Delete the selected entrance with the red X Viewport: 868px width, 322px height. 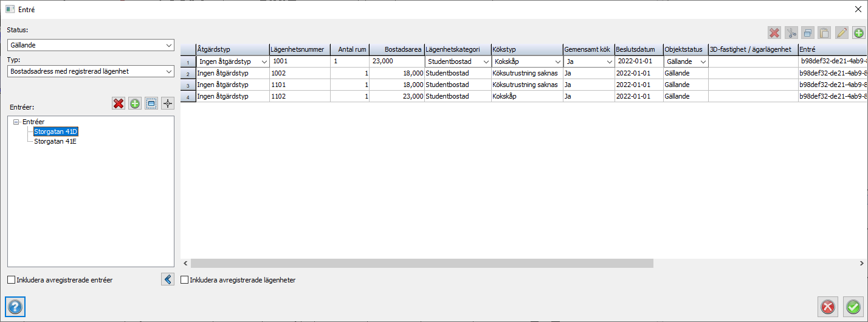tap(119, 103)
